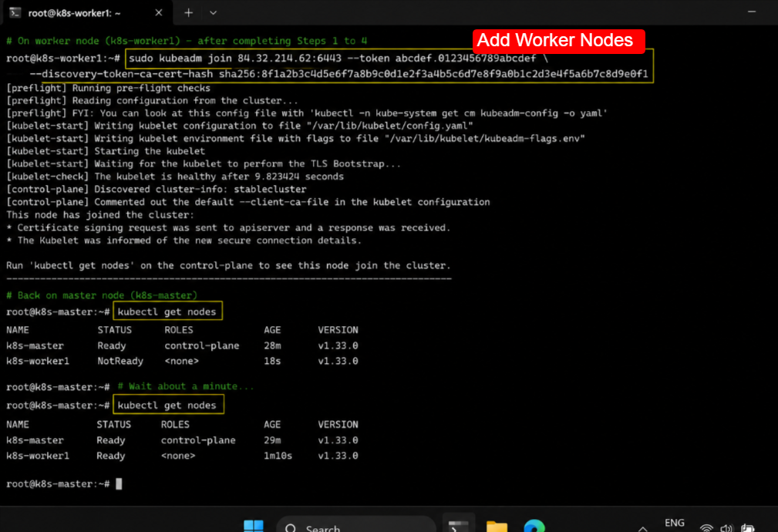Click the '--client-ca-file' commented out line
This screenshot has width=778, height=532.
click(x=248, y=202)
